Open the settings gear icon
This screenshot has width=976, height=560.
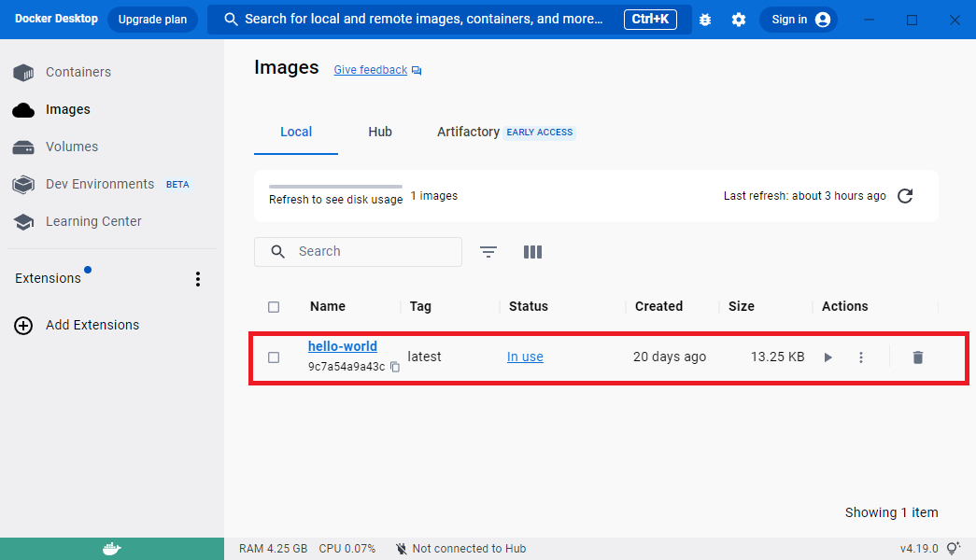tap(739, 20)
